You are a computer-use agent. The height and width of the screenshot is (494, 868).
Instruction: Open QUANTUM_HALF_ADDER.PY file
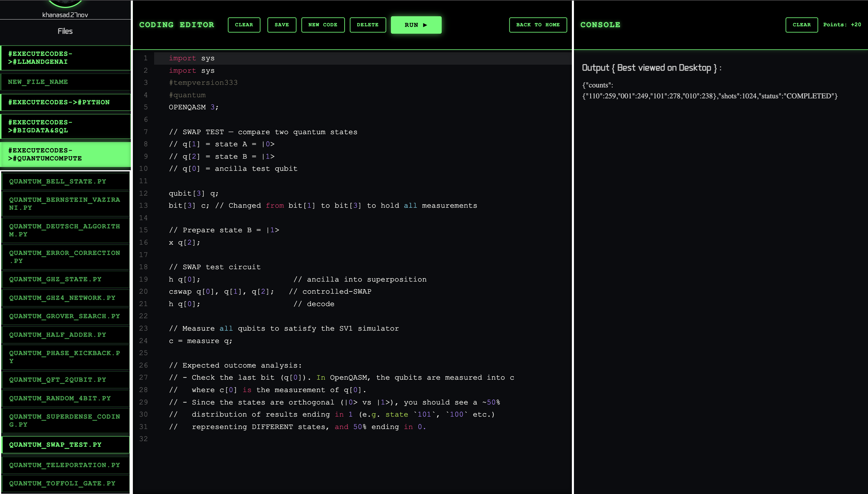pyautogui.click(x=66, y=335)
